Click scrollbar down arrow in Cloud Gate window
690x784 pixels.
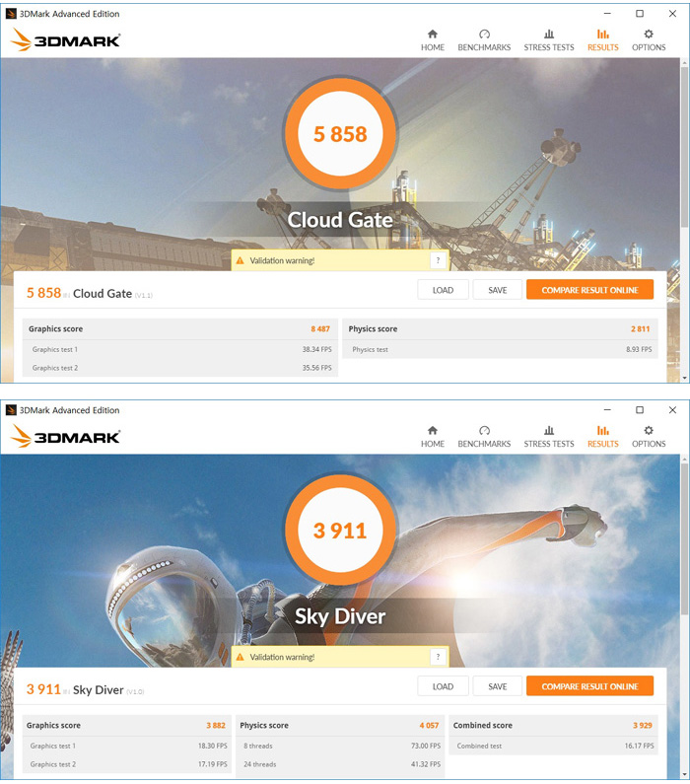[x=684, y=379]
